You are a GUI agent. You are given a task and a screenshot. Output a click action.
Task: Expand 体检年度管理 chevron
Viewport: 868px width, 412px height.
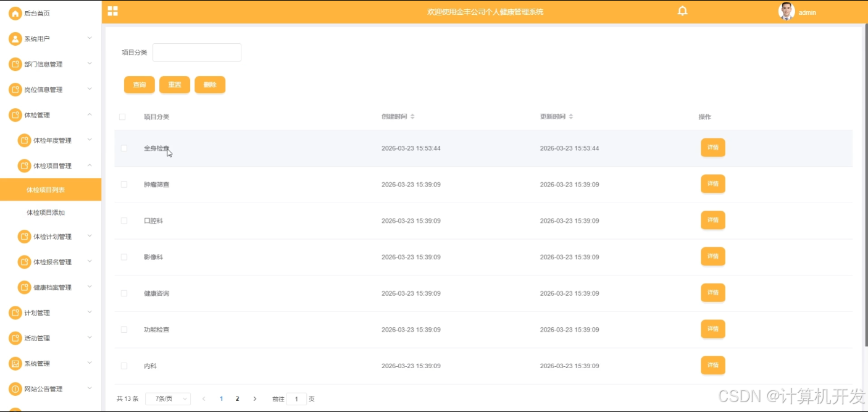[x=90, y=140]
